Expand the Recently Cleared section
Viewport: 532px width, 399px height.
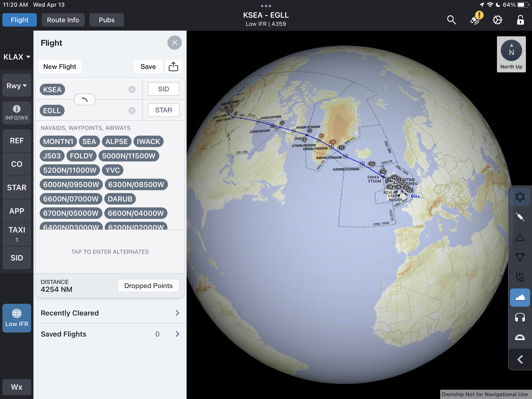pyautogui.click(x=177, y=313)
